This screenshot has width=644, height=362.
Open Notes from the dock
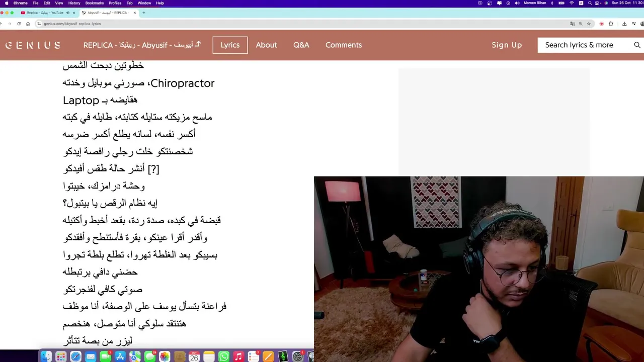209,356
